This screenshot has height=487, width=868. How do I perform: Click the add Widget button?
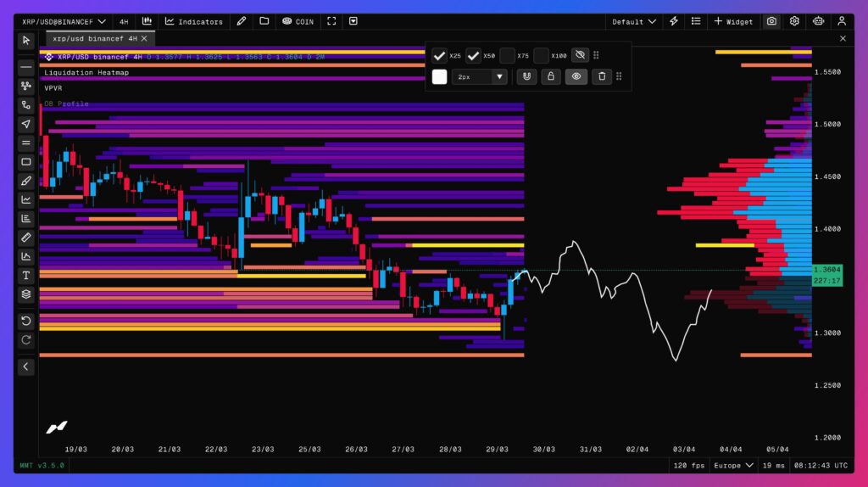click(x=733, y=21)
